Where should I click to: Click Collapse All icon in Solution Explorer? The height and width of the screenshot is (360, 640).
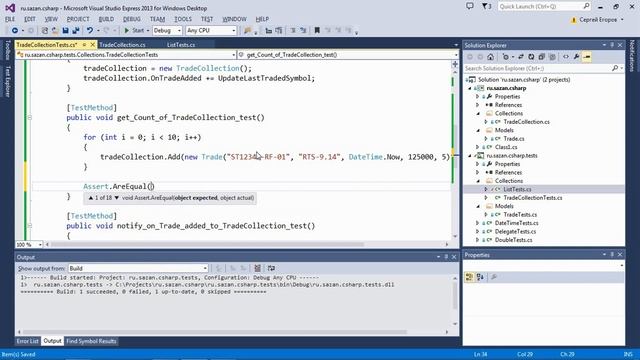tap(542, 57)
